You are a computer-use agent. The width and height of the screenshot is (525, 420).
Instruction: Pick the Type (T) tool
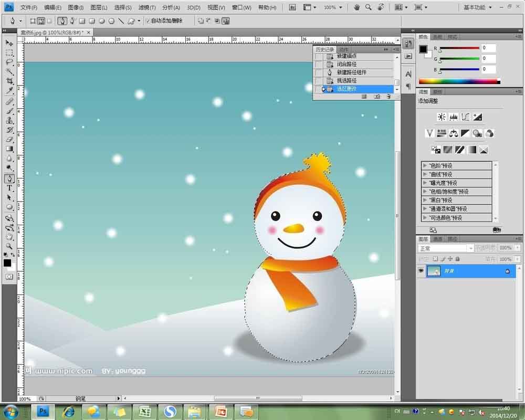point(9,188)
